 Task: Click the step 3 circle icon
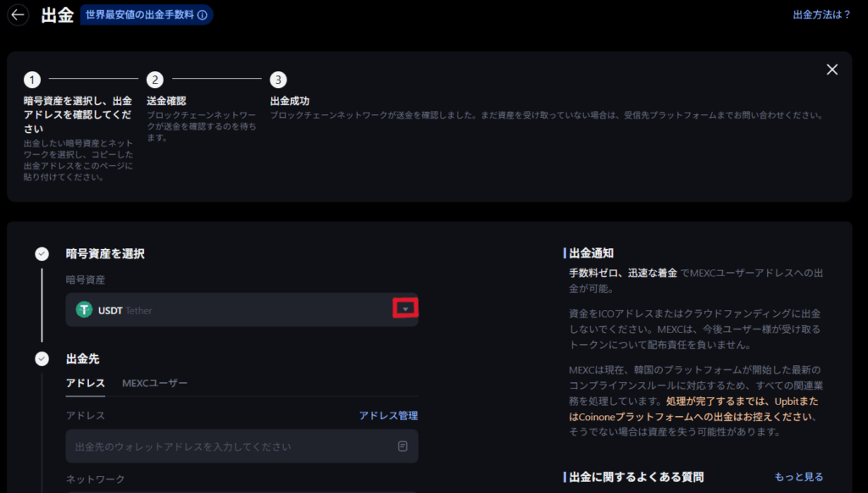pyautogui.click(x=278, y=80)
